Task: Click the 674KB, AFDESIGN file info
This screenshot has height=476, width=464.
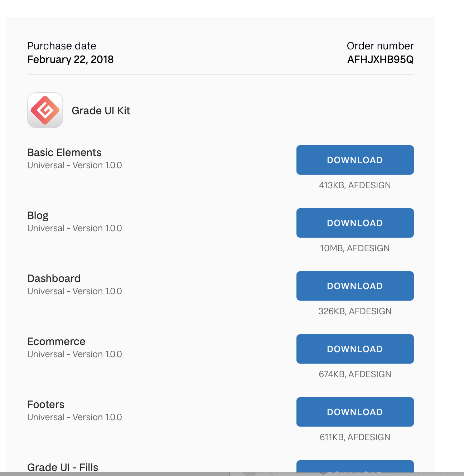Action: click(x=355, y=374)
